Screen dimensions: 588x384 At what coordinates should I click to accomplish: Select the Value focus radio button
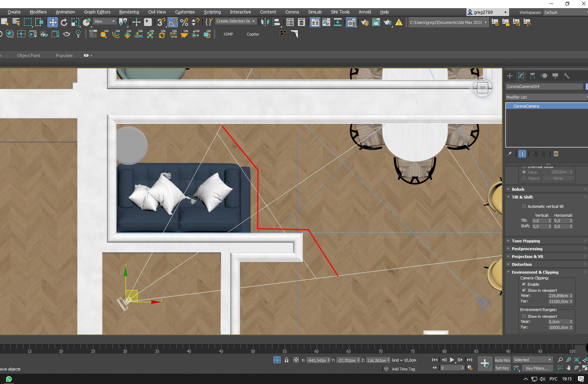[524, 172]
